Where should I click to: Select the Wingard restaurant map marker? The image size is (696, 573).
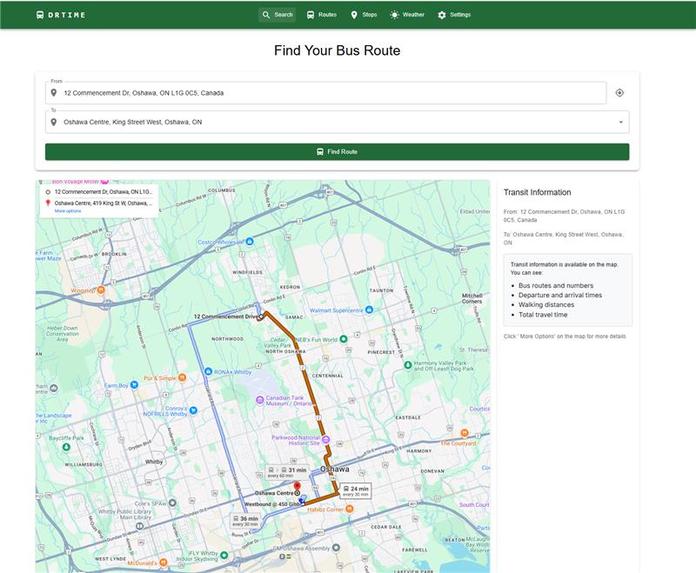pyautogui.click(x=101, y=290)
